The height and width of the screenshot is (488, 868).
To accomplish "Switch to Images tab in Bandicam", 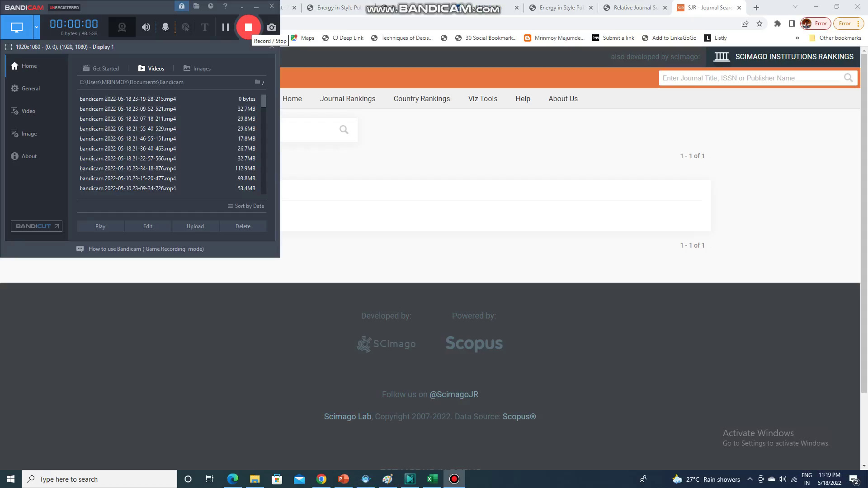I will tap(197, 68).
